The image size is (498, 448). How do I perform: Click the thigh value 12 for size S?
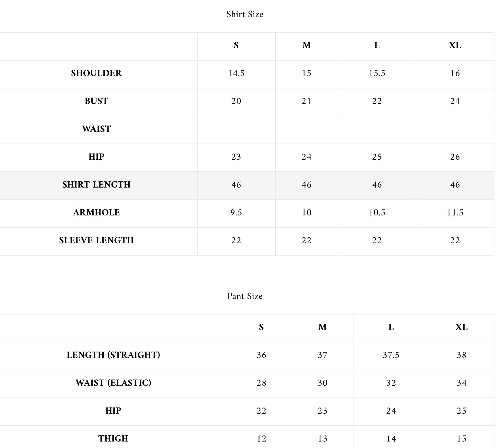pos(261,439)
